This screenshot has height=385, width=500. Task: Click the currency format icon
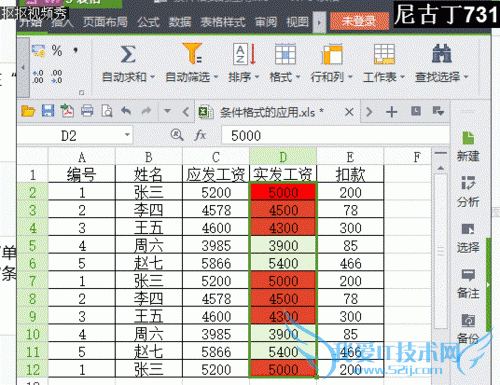tap(38, 51)
